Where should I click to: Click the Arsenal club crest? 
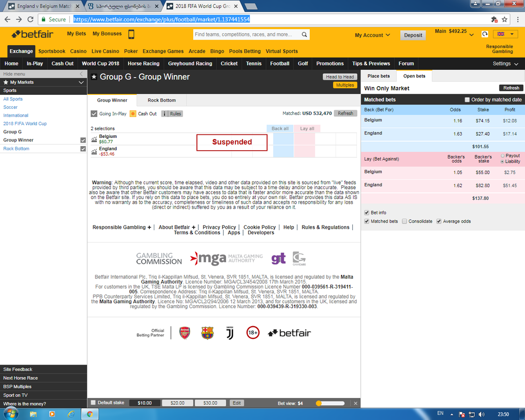(185, 333)
